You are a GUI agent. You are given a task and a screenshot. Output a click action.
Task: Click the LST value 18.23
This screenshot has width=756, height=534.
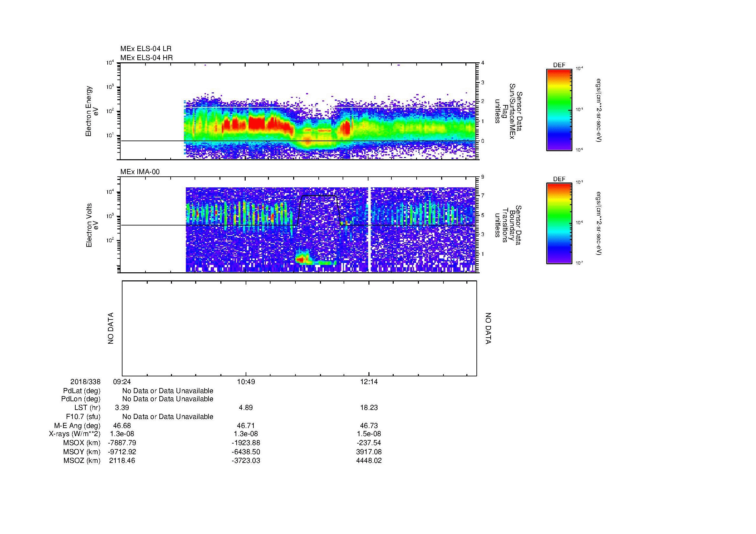click(x=369, y=408)
